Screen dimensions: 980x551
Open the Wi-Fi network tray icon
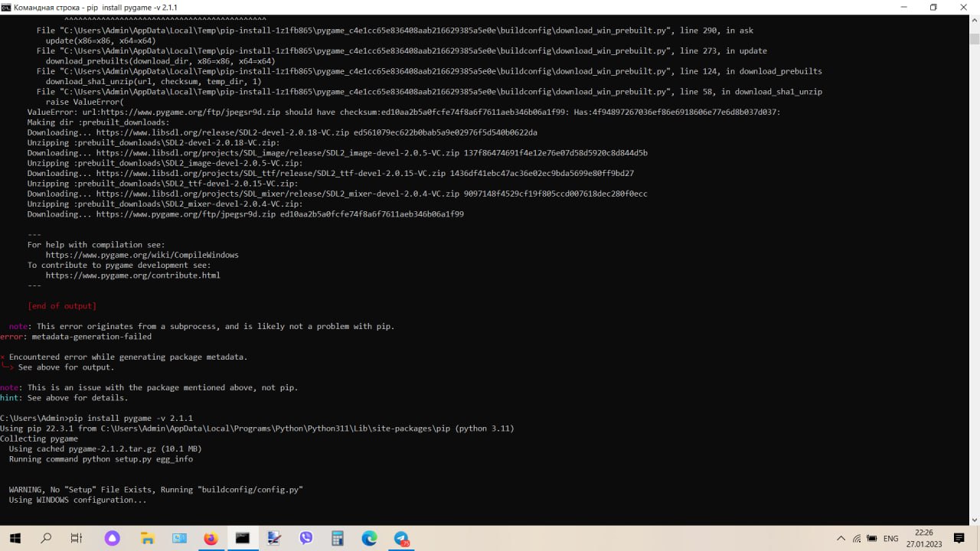tap(857, 539)
